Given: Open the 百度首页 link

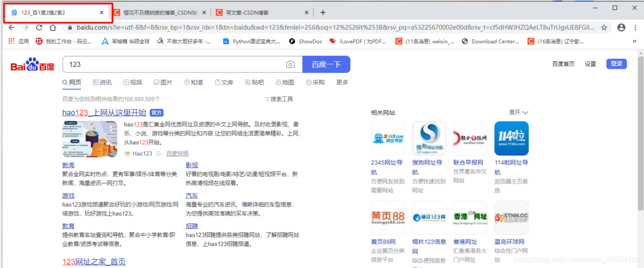Looking at the screenshot, I should (x=563, y=64).
